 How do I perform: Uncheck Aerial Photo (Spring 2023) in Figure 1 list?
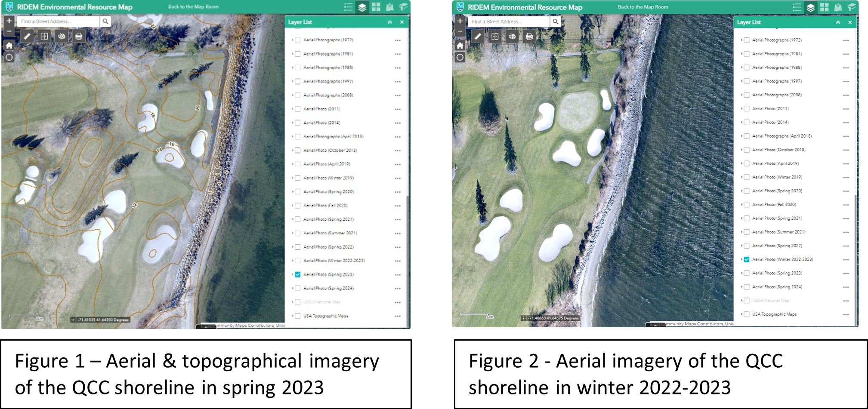coord(298,274)
